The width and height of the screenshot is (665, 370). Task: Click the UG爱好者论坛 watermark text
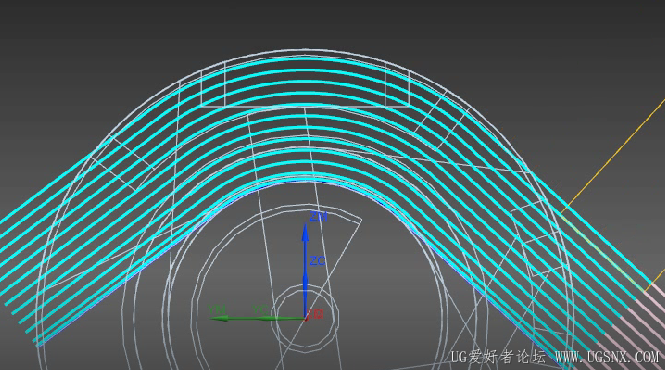pyautogui.click(x=498, y=357)
